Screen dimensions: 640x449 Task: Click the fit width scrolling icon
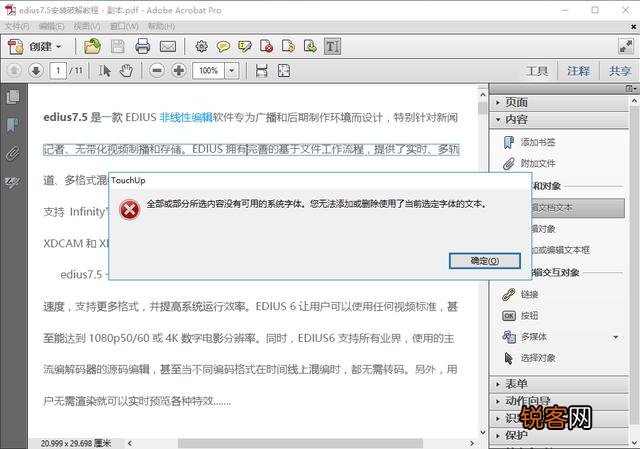(262, 71)
